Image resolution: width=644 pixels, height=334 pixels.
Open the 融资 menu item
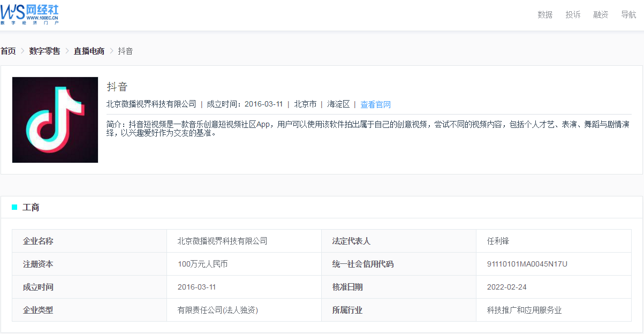point(601,14)
